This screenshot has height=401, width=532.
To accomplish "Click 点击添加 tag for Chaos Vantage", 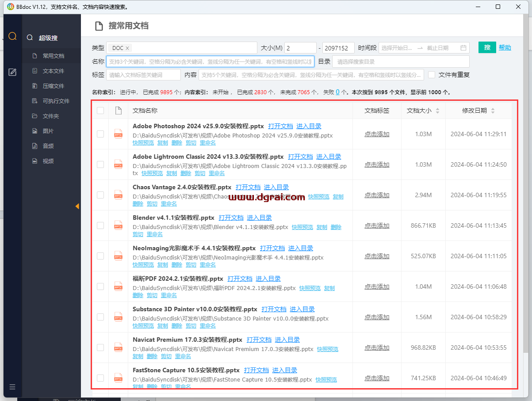I will pyautogui.click(x=377, y=195).
